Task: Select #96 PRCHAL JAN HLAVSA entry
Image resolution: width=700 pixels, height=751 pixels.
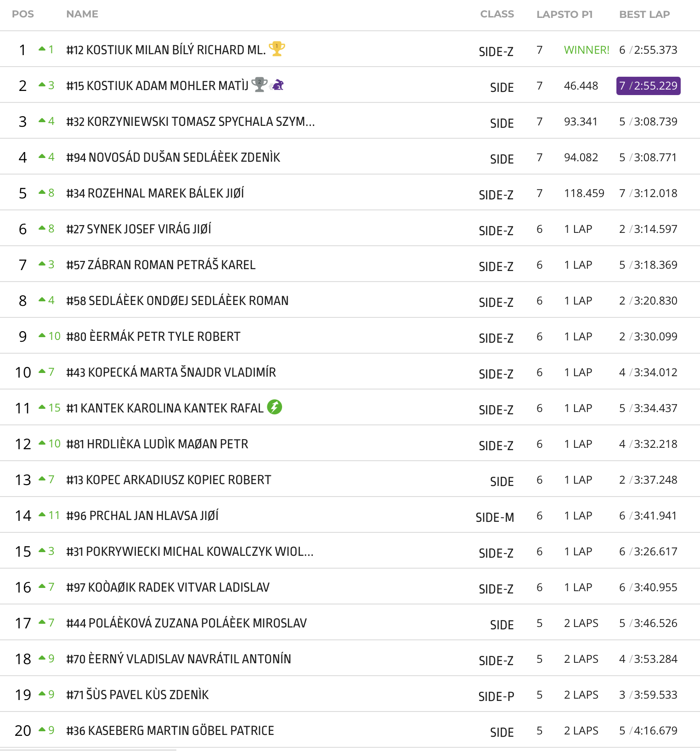Action: (142, 515)
